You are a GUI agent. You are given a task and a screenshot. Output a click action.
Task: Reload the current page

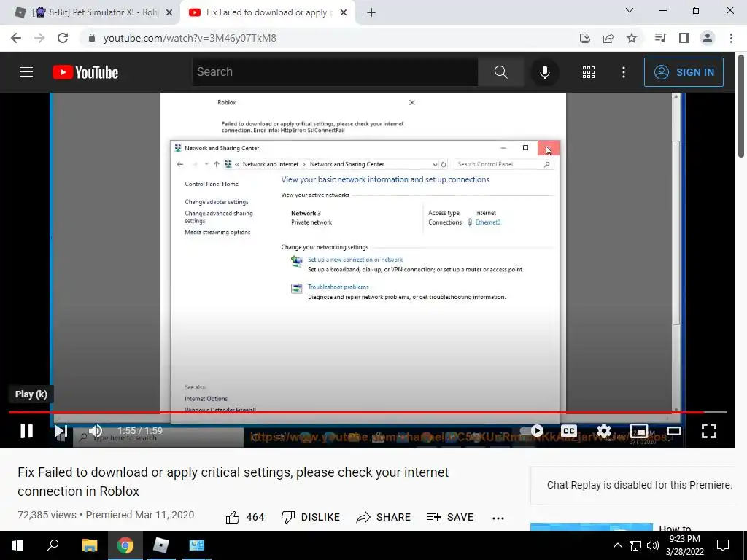(63, 38)
